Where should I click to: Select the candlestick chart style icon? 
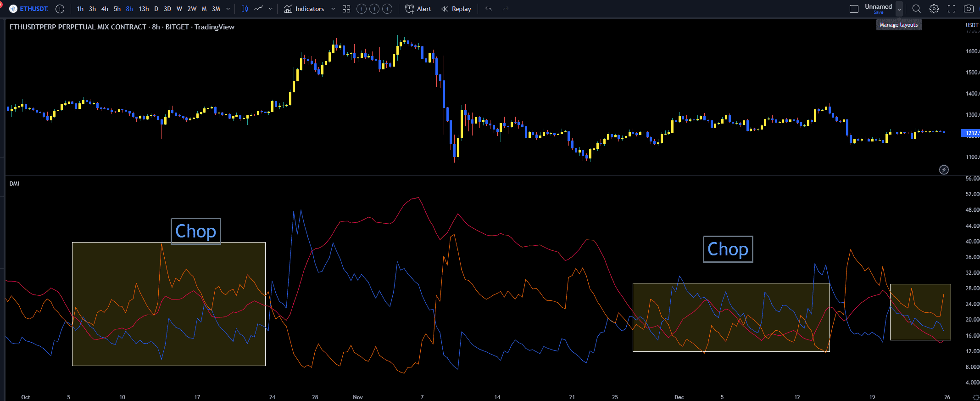click(245, 9)
